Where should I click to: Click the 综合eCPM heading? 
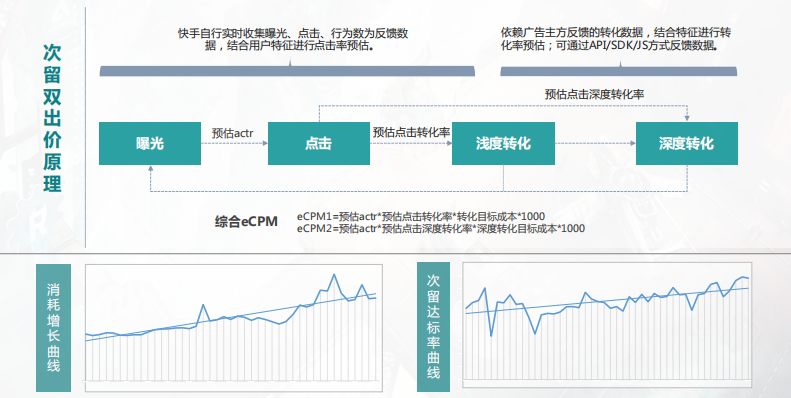pos(246,222)
